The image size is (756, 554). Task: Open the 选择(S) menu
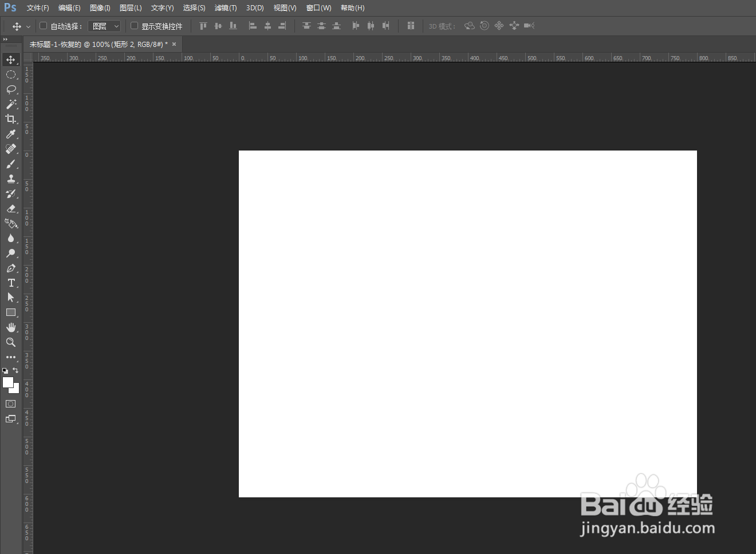(x=194, y=8)
